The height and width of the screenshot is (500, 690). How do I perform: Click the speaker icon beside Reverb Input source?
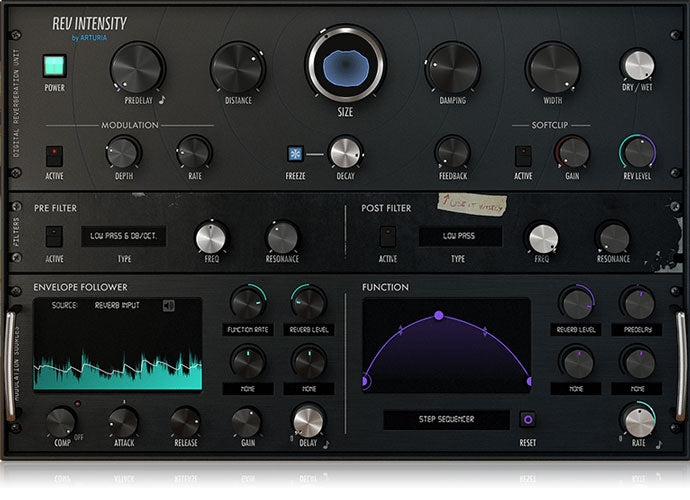pos(169,305)
